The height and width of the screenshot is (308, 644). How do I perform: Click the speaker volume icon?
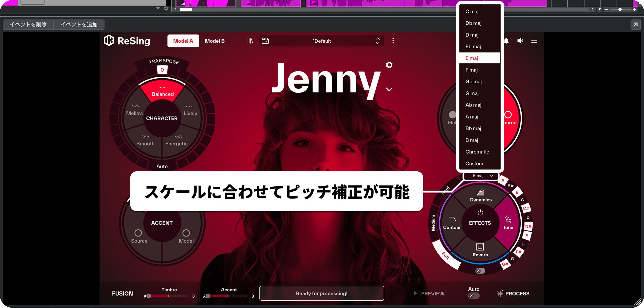(520, 41)
